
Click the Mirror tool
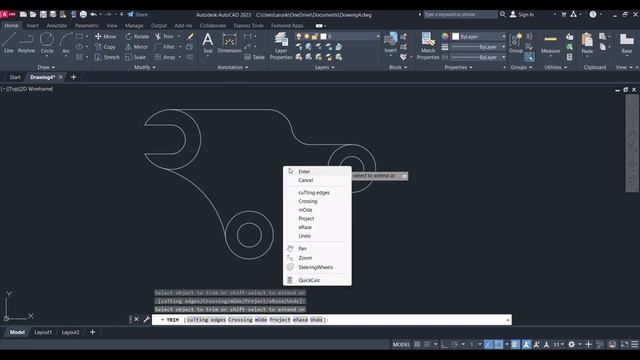click(x=136, y=47)
